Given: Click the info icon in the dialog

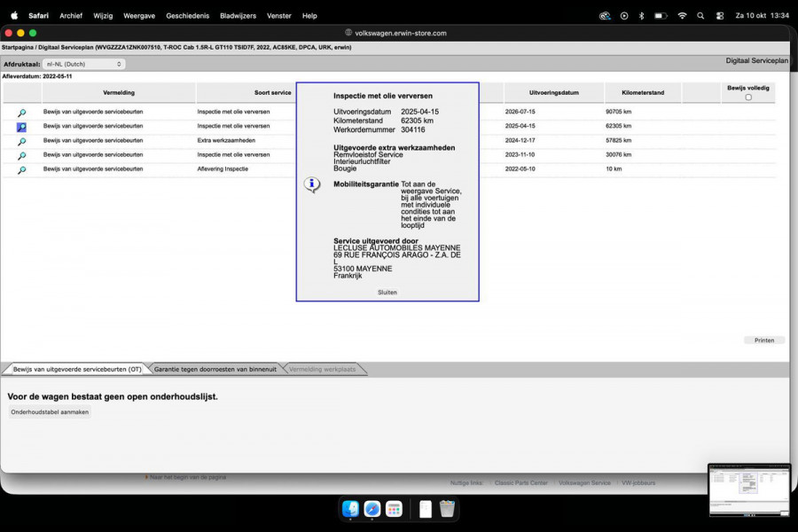Looking at the screenshot, I should 312,184.
